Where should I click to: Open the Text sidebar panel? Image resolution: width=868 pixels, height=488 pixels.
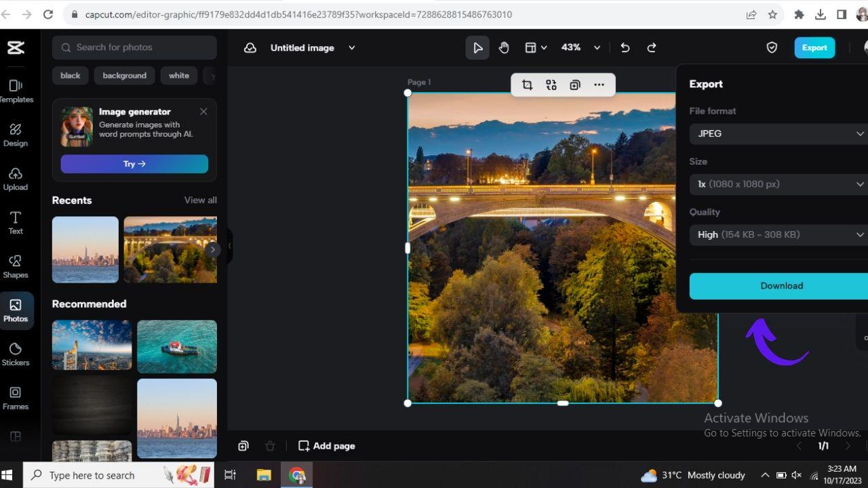(x=16, y=222)
